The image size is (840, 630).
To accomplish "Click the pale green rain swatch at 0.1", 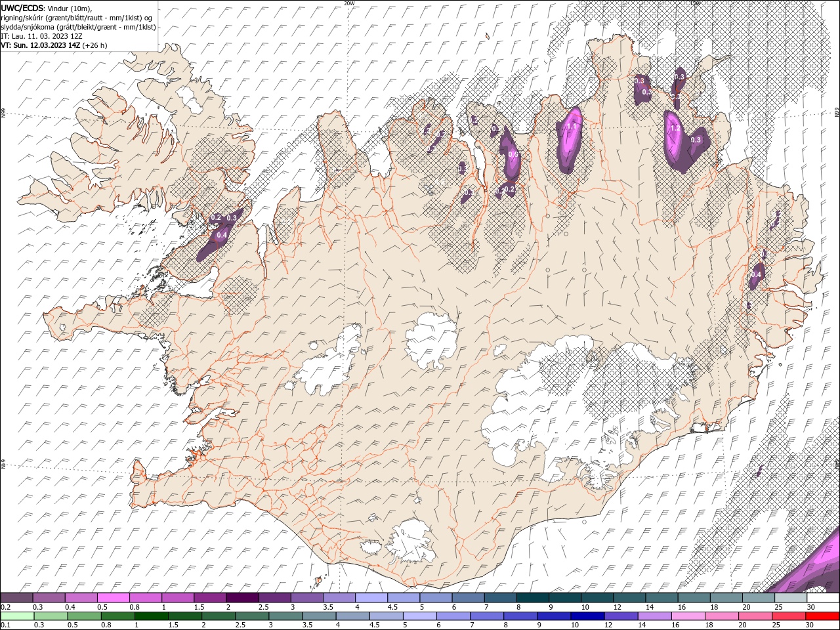I will (x=16, y=616).
